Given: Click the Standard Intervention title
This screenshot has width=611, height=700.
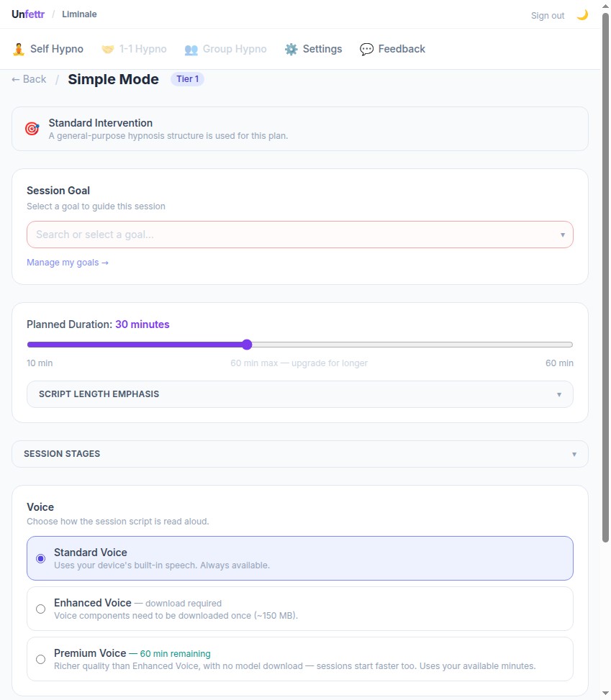Looking at the screenshot, I should [101, 123].
